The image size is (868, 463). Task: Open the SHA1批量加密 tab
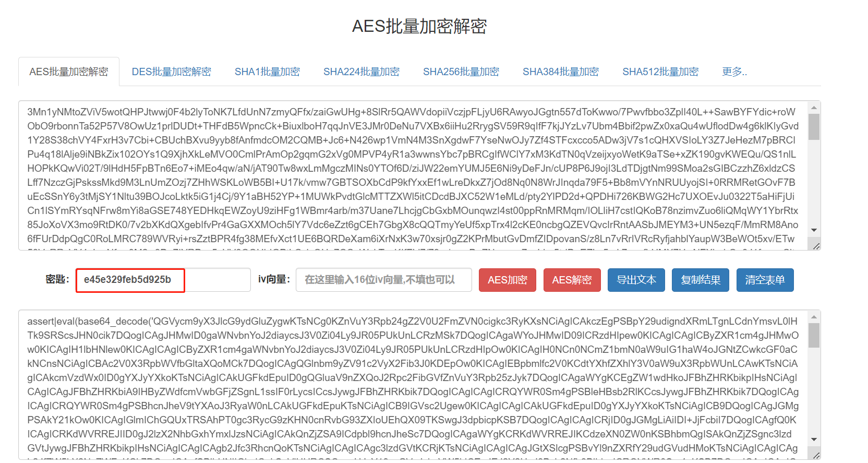(267, 72)
